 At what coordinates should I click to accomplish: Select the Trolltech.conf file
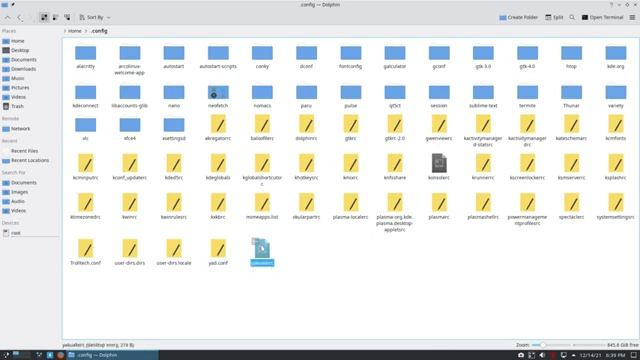(85, 252)
